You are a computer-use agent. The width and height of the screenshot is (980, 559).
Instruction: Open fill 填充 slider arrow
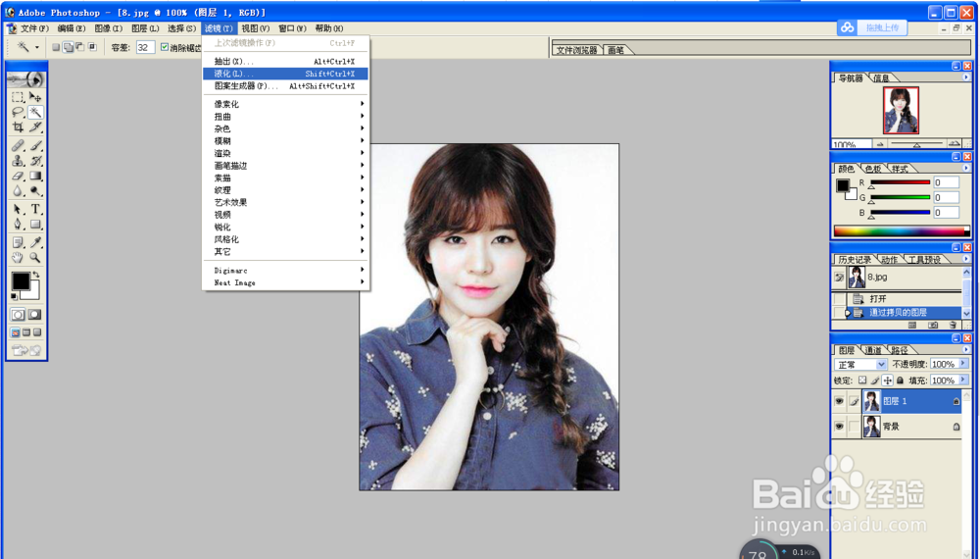[x=963, y=381]
